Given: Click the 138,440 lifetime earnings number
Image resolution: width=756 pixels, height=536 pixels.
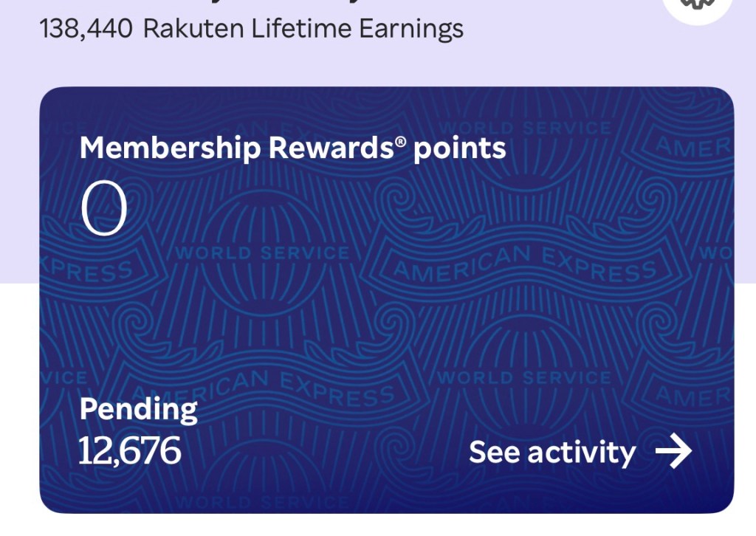Looking at the screenshot, I should point(86,29).
